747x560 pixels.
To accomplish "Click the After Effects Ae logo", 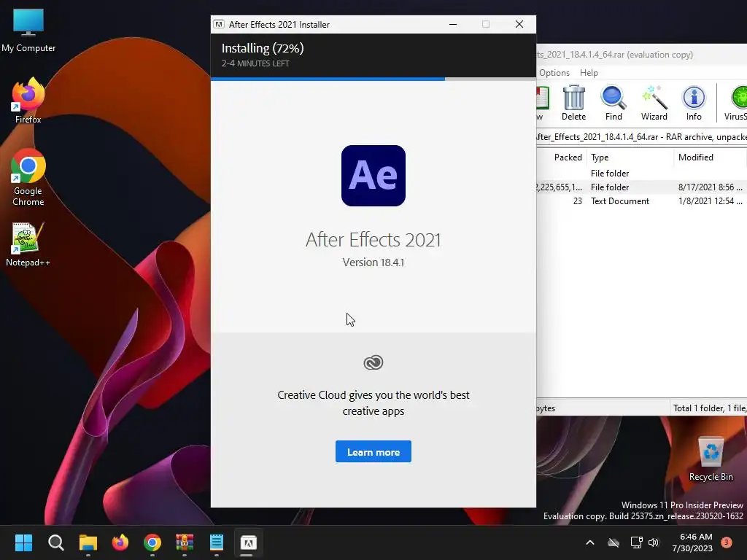I will (373, 176).
